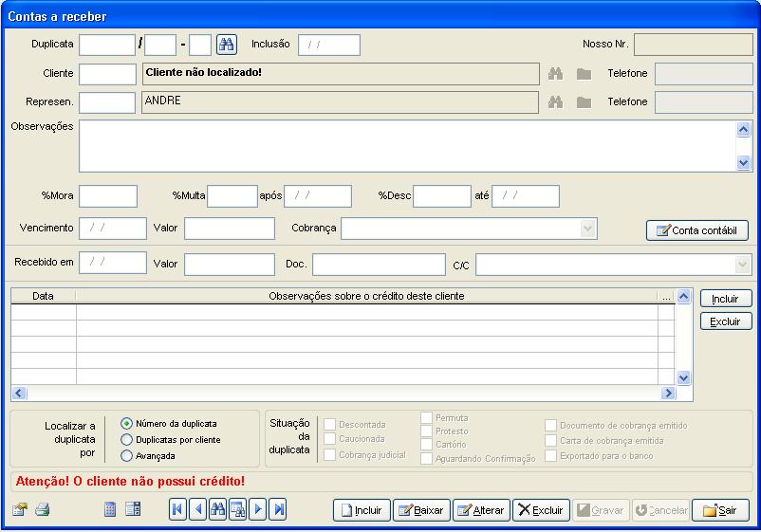Toggle the Cobrança judicial checkbox
Viewport: 761px width, 532px height.
tap(329, 455)
